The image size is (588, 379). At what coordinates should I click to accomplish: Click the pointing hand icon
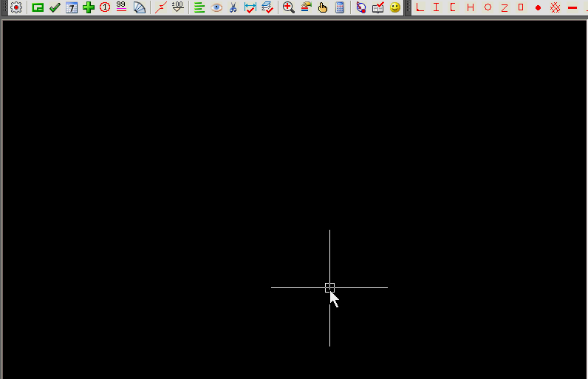pos(323,7)
